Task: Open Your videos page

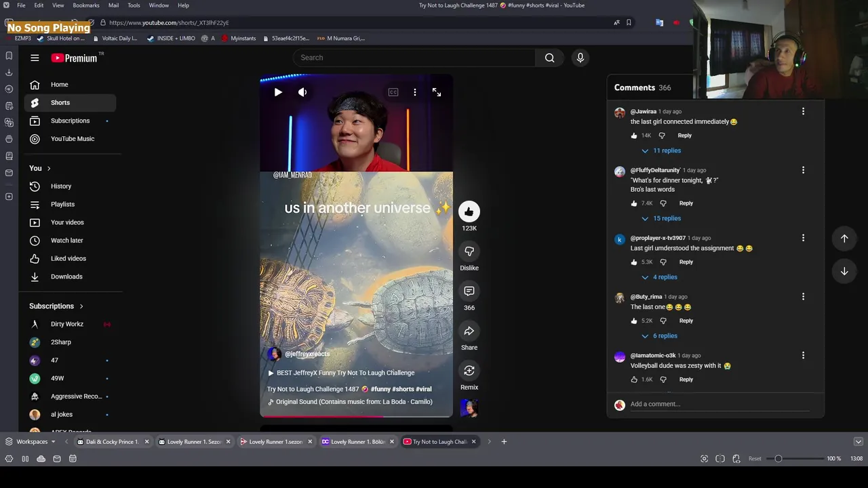Action: (x=70, y=222)
